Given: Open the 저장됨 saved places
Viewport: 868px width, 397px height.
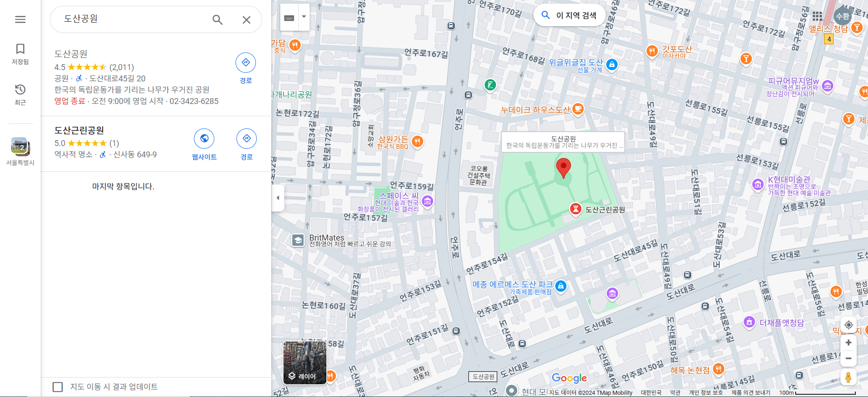Looking at the screenshot, I should coord(20,54).
